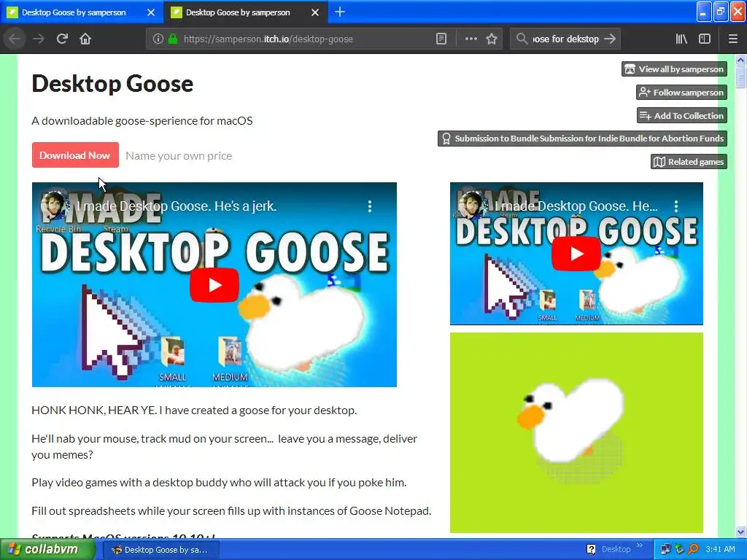Open the Firefox hamburger menu
Image resolution: width=747 pixels, height=560 pixels.
pos(732,39)
